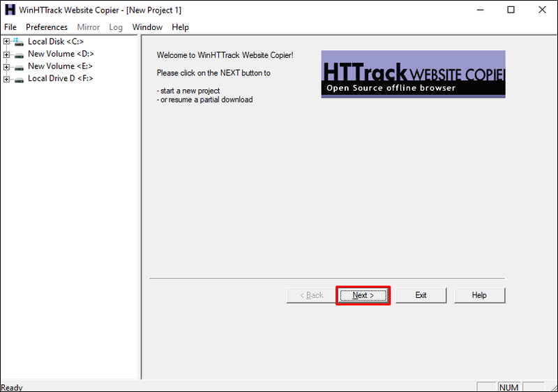Open the Mirror menu
The height and width of the screenshot is (392, 558).
tap(89, 27)
